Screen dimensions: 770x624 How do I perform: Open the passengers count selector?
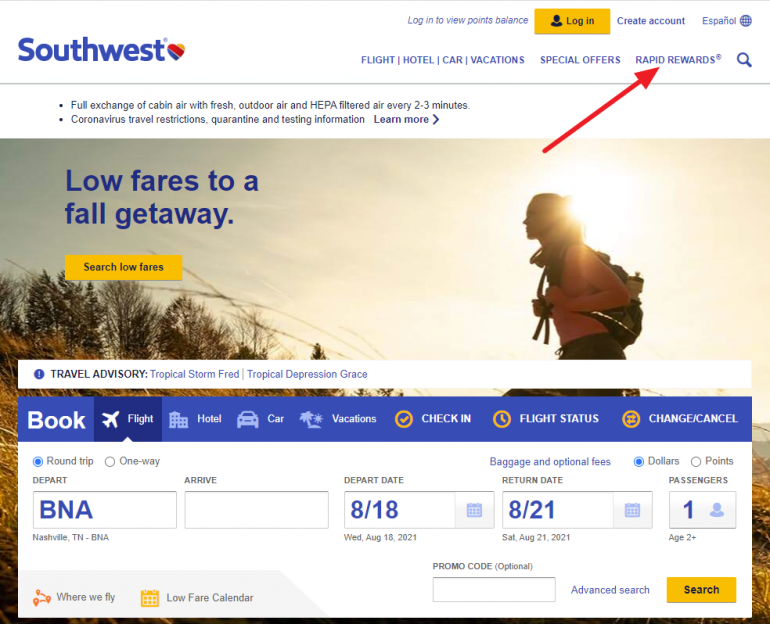coord(702,510)
